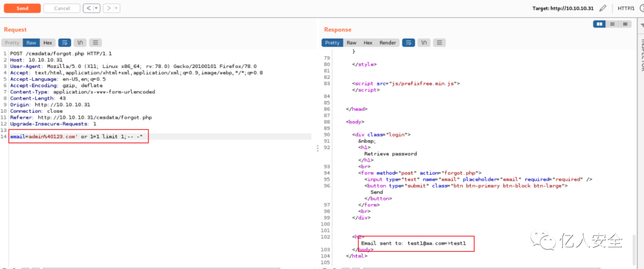Click the input type="text" response line
Image resolution: width=644 pixels, height=269 pixels.
(478, 179)
